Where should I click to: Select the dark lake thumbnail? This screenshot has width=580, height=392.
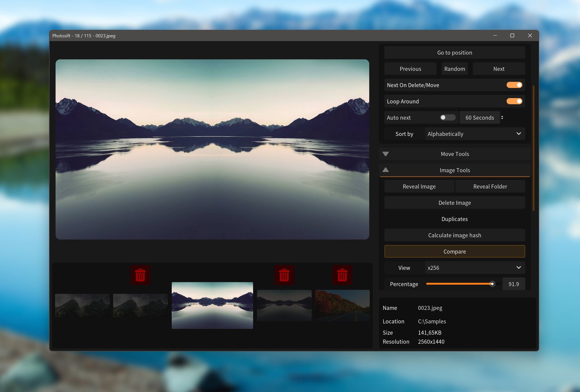(x=284, y=305)
